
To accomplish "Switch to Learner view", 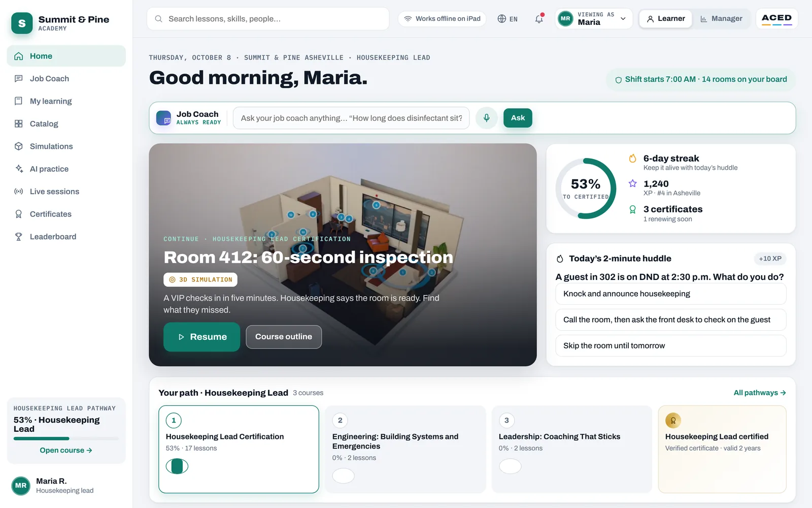I will pyautogui.click(x=665, y=19).
